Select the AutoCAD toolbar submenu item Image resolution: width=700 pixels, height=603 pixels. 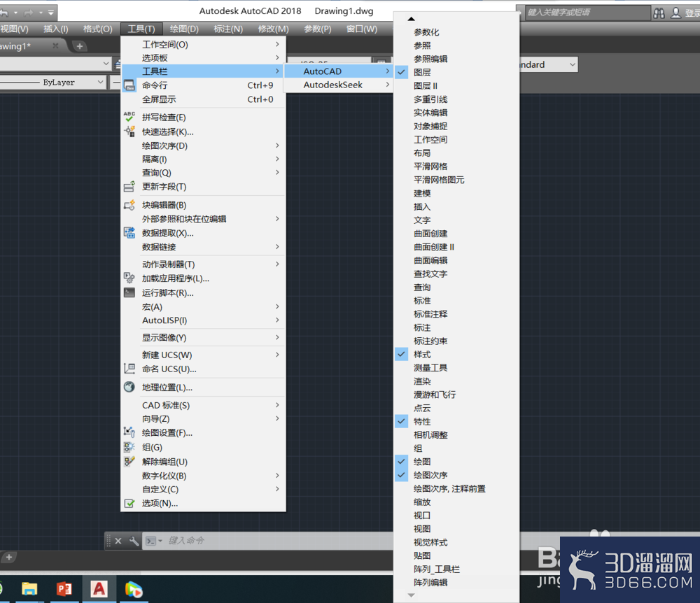(x=338, y=71)
